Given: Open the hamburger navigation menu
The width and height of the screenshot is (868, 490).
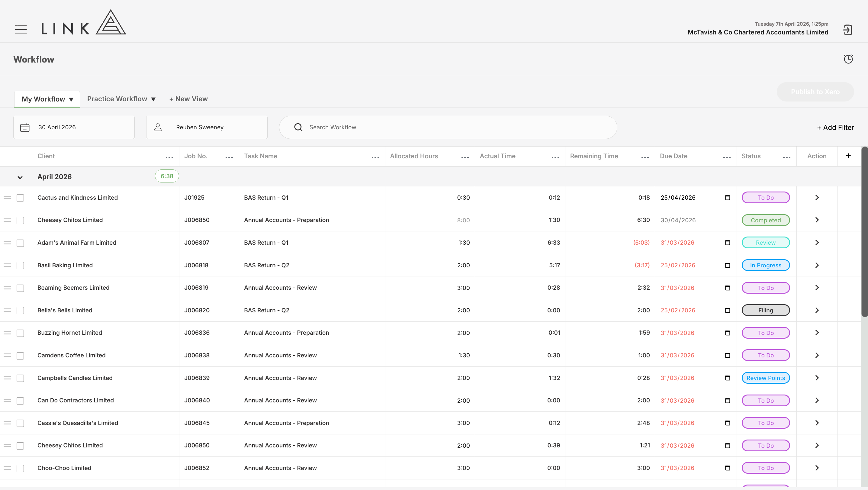Looking at the screenshot, I should pos(21,29).
